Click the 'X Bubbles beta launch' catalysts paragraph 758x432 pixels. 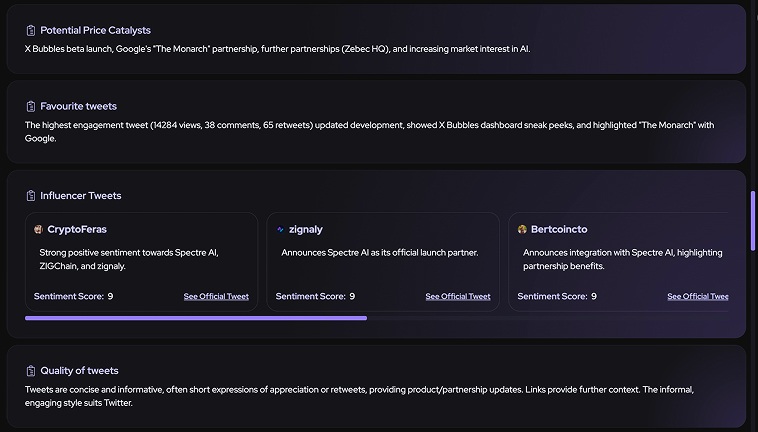277,49
